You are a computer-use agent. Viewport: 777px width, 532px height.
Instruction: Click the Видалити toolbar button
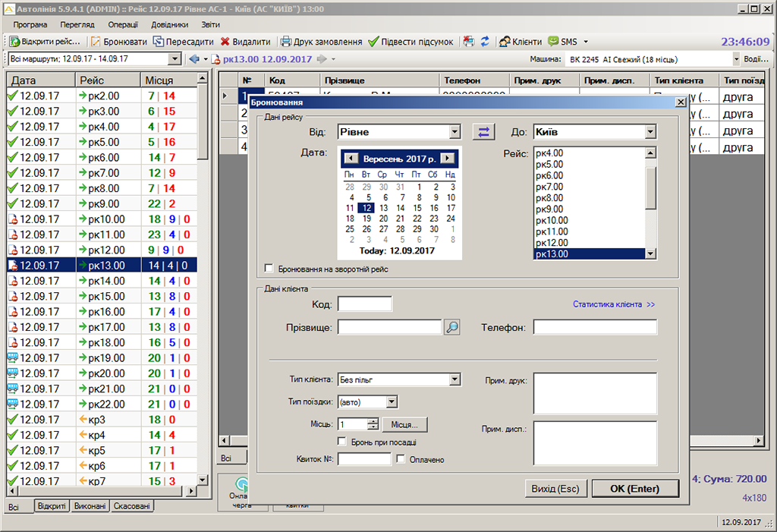(x=246, y=42)
